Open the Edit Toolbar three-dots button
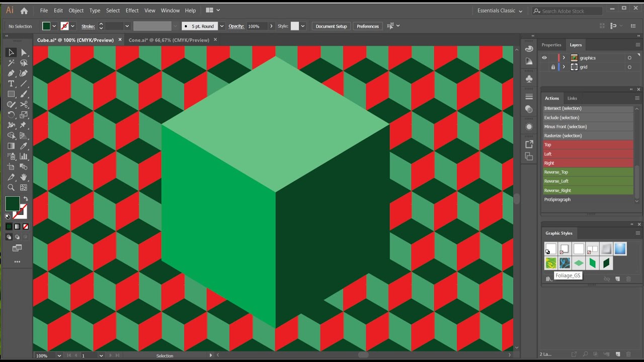Screen dimensions: 644x362 click(17, 261)
